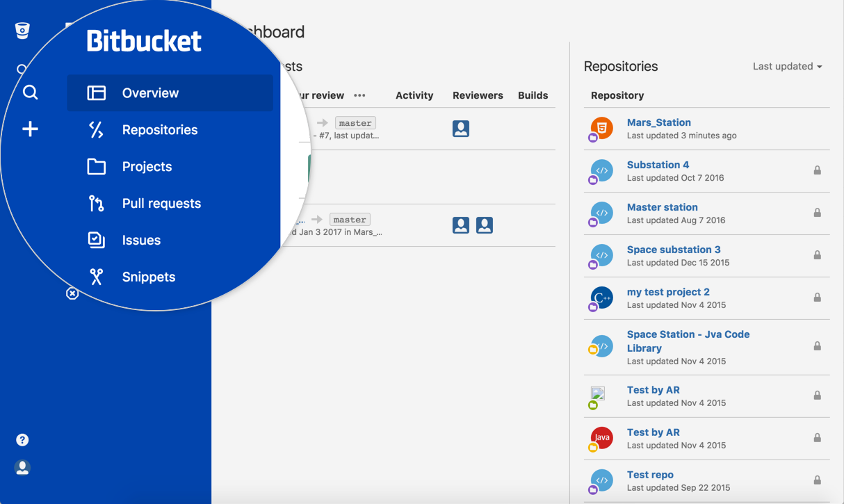The image size is (844, 504).
Task: Select Overview in the sidebar
Action: (170, 93)
